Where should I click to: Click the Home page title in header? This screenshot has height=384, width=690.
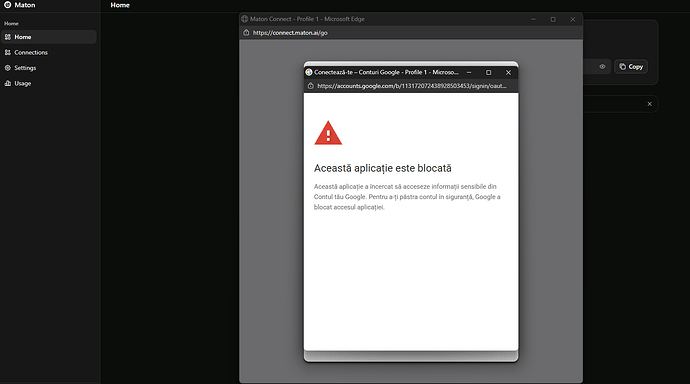coord(120,5)
